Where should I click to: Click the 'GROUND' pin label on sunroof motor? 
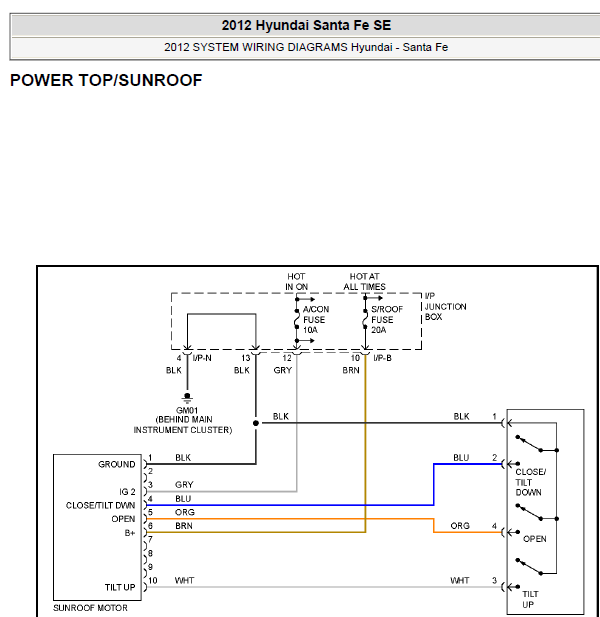[116, 464]
